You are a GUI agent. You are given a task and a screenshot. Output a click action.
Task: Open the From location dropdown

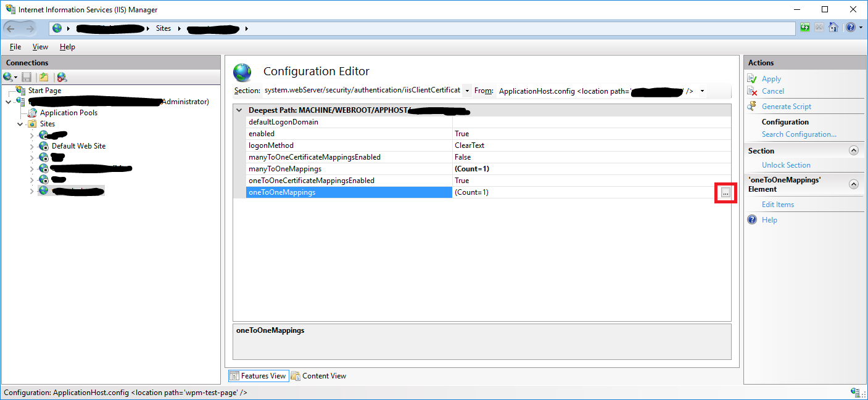coord(702,91)
